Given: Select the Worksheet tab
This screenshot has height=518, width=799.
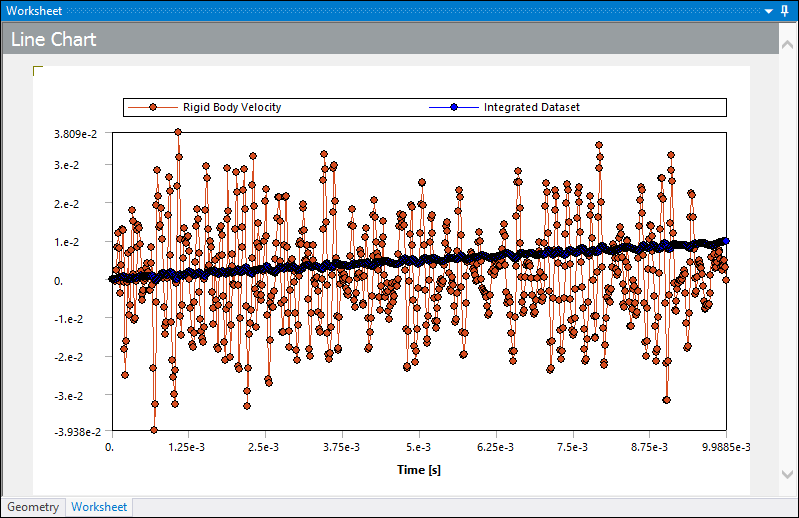Looking at the screenshot, I should [99, 507].
